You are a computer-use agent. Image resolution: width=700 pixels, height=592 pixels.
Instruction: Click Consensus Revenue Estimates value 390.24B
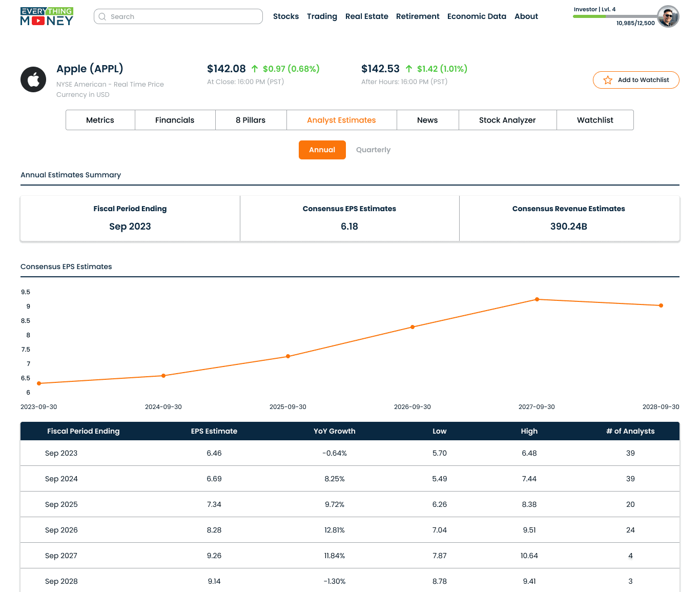[x=569, y=227]
